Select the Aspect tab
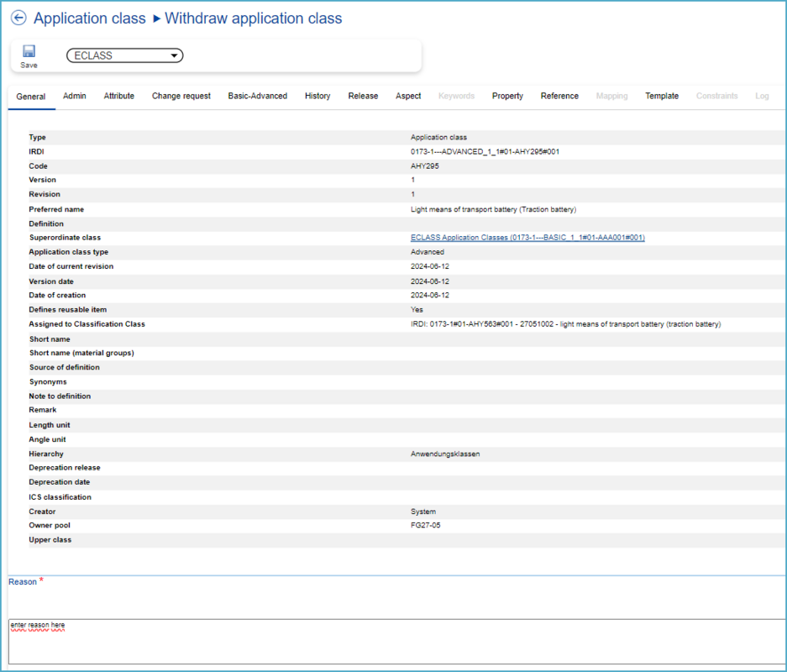 click(408, 97)
